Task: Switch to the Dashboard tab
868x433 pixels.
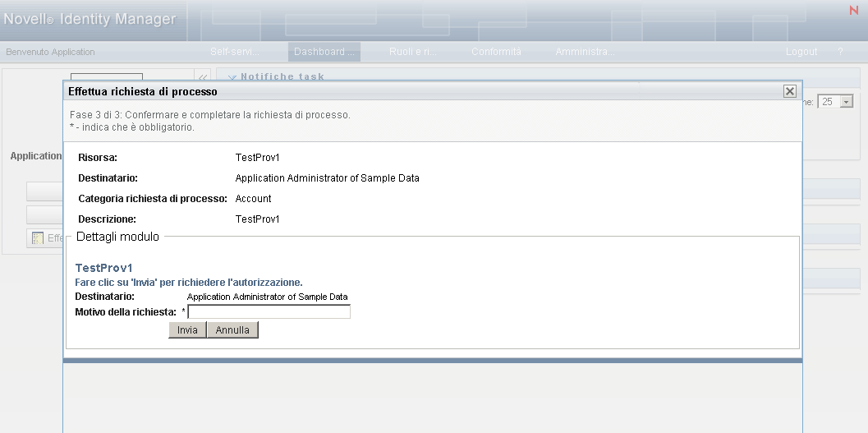Action: pos(324,52)
